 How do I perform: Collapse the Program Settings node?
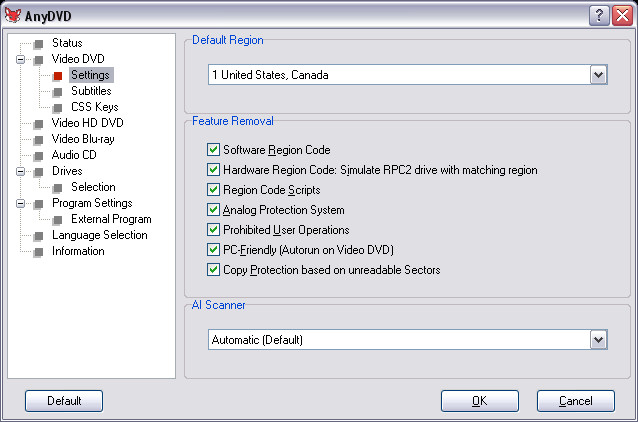[x=20, y=203]
